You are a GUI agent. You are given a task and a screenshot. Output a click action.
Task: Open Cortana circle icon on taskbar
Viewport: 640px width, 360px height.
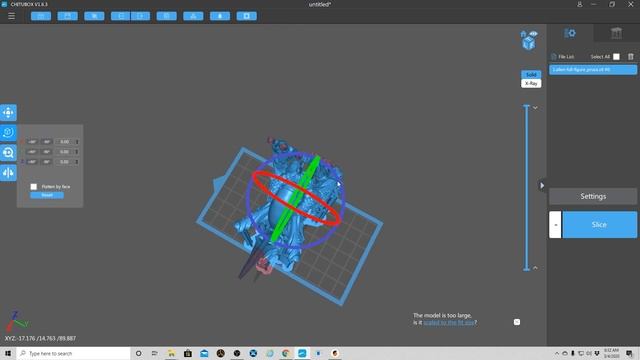coord(138,353)
